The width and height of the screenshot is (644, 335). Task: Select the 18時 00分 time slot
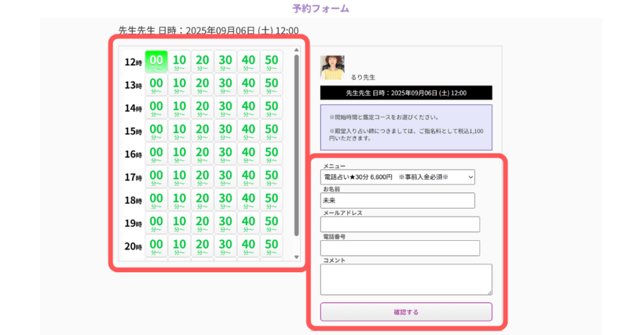pos(156,200)
